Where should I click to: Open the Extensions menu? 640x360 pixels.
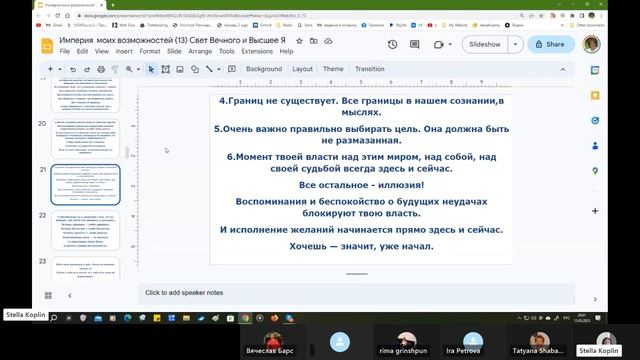coord(257,51)
